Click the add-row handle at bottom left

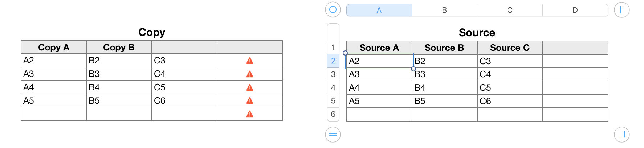333,135
